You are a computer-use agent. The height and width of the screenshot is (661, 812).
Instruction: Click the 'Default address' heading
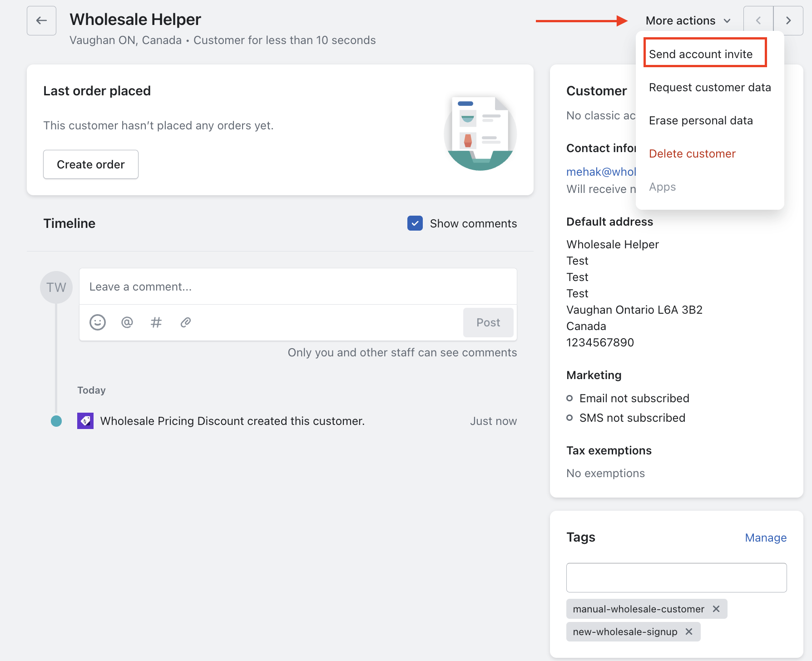[x=609, y=222]
